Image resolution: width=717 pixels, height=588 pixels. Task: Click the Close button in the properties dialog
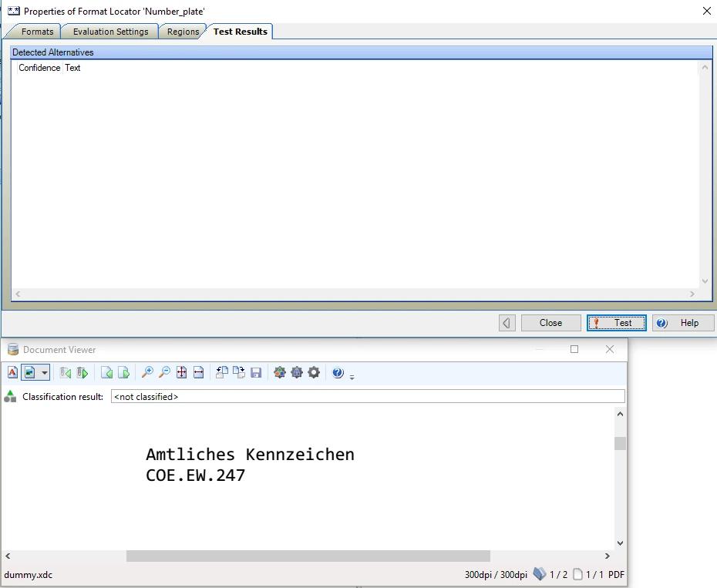click(x=550, y=323)
